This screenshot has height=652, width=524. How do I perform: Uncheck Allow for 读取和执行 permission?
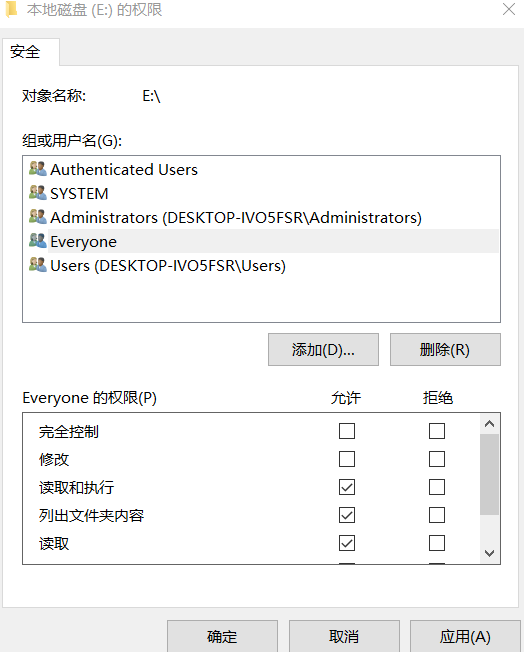click(x=347, y=487)
